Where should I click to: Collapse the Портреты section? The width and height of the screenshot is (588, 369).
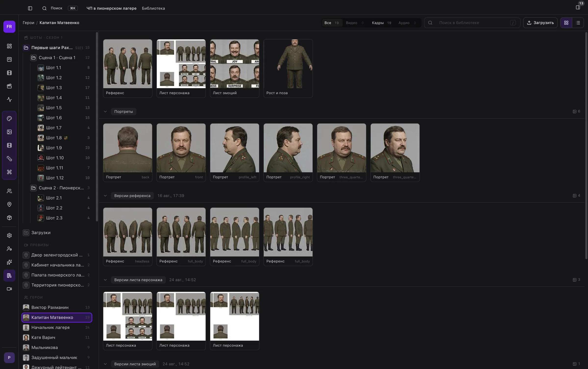click(x=105, y=112)
